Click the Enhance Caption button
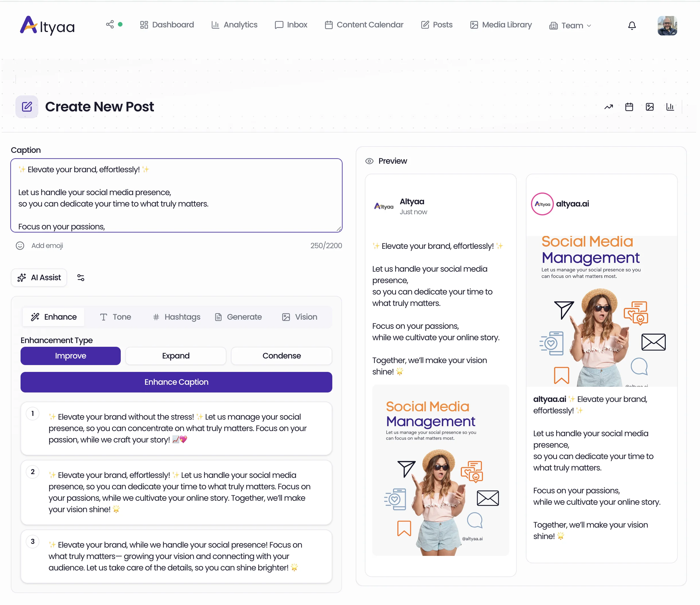 [x=176, y=382]
